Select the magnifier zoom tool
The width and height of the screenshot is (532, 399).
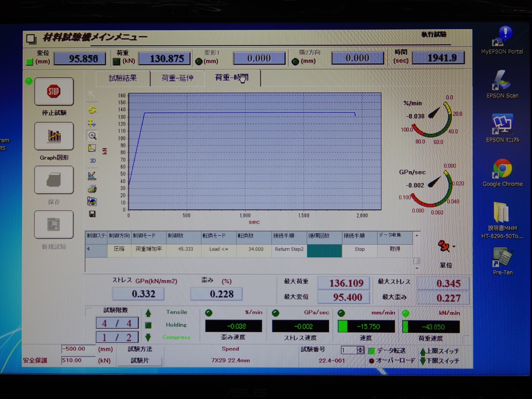tap(92, 136)
